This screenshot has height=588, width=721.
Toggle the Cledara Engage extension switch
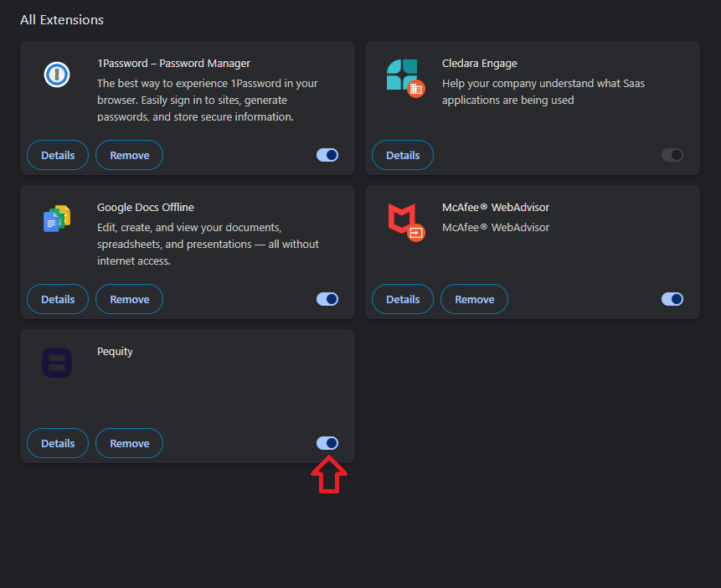pyautogui.click(x=672, y=155)
